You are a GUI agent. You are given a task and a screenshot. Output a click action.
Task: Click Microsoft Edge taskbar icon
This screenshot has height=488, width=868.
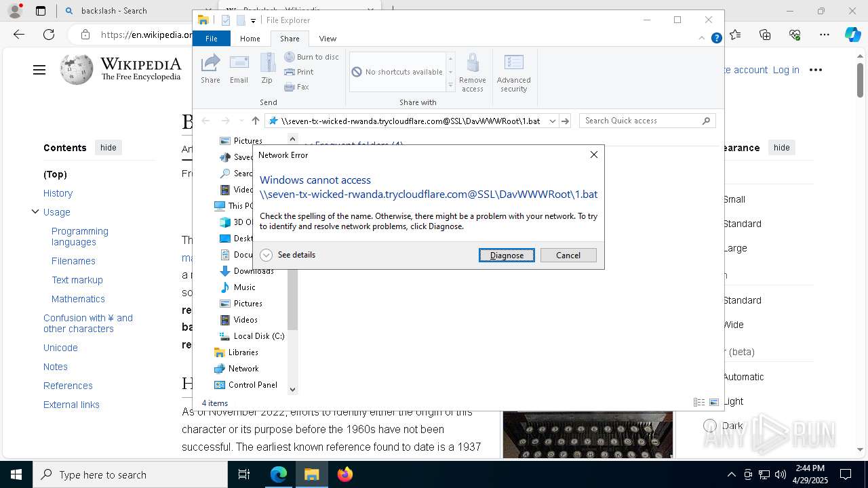[x=279, y=474]
